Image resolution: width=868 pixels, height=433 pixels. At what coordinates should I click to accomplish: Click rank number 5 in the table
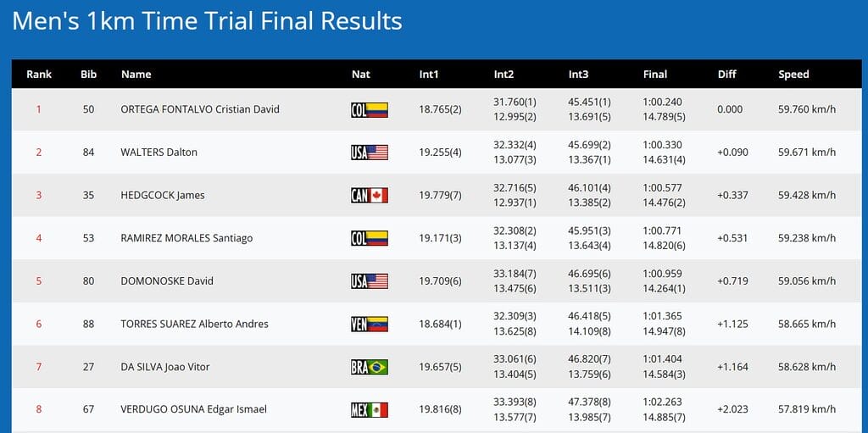tap(38, 281)
